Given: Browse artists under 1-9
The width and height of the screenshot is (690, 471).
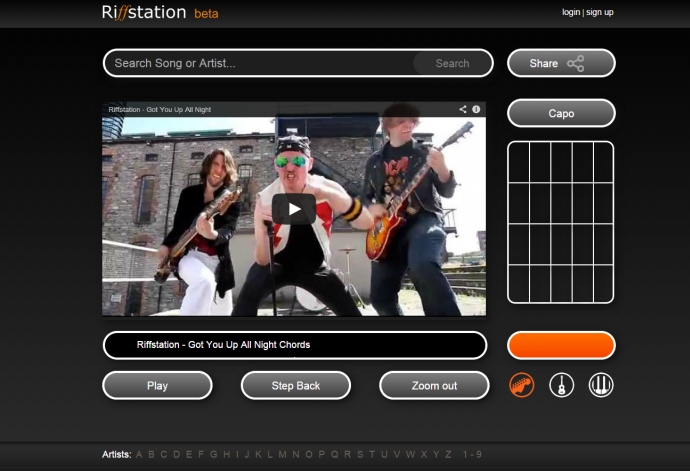Looking at the screenshot, I should [x=472, y=454].
